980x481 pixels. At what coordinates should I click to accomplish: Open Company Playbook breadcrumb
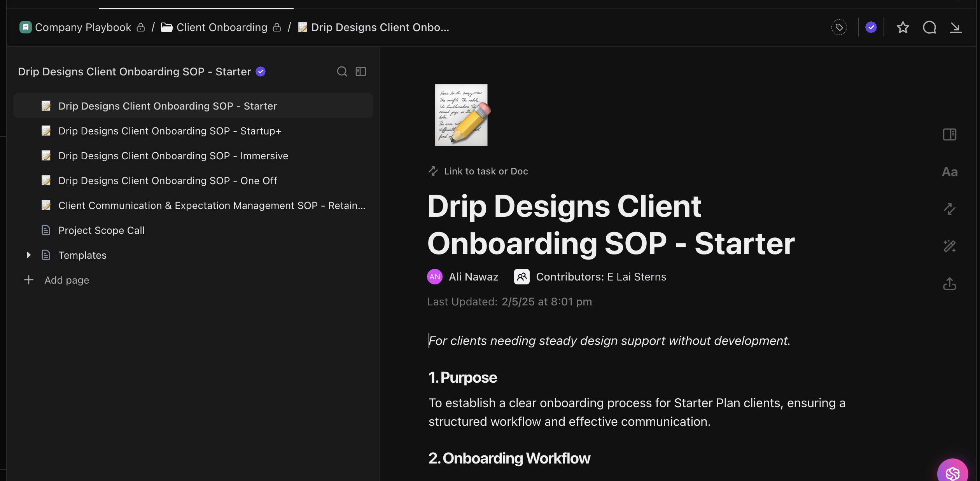point(83,27)
